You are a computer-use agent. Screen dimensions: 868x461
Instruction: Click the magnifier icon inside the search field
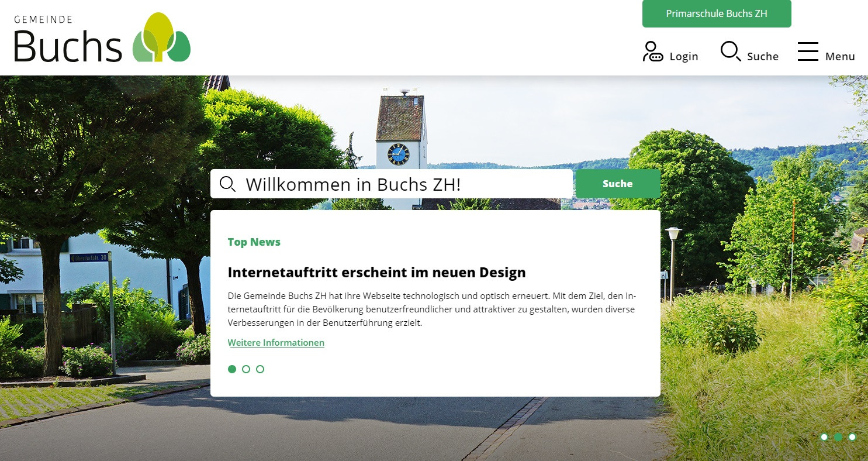click(x=227, y=184)
